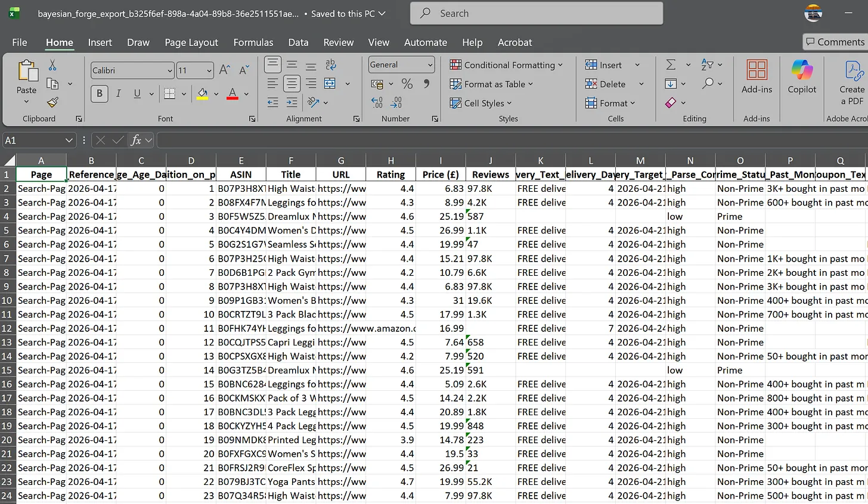The image size is (868, 504).
Task: Click Format as Table button
Action: point(492,84)
